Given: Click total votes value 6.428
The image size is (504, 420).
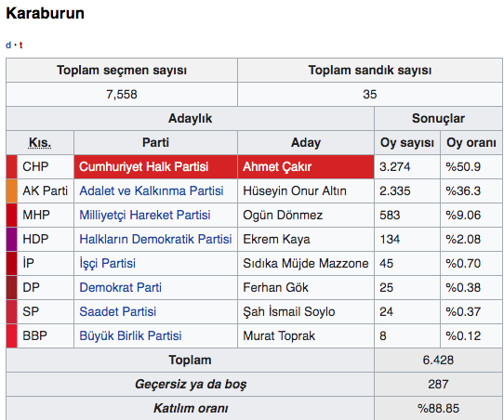Looking at the screenshot, I should pos(438,360).
